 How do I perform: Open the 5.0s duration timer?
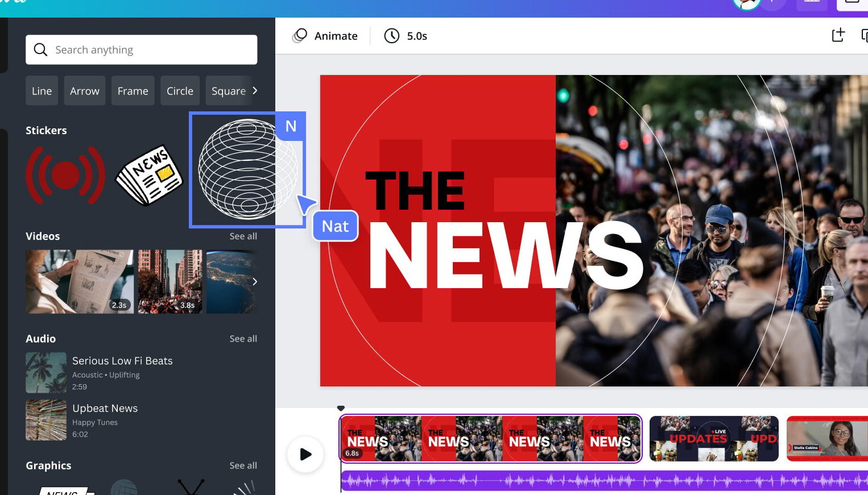coord(406,36)
